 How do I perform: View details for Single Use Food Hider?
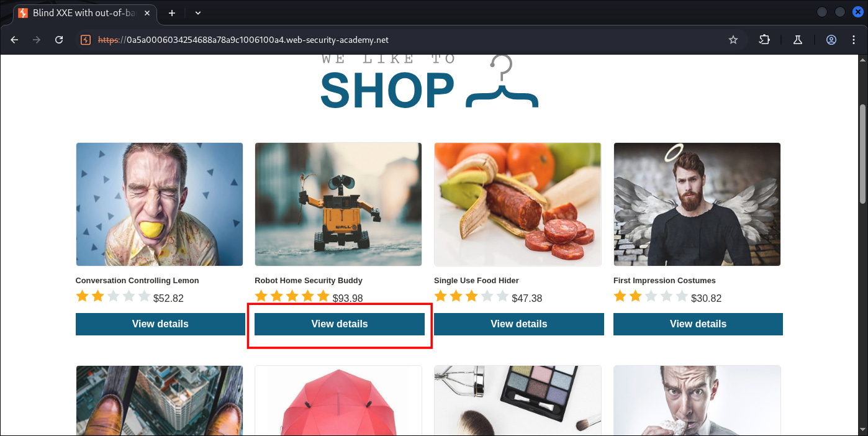click(519, 324)
